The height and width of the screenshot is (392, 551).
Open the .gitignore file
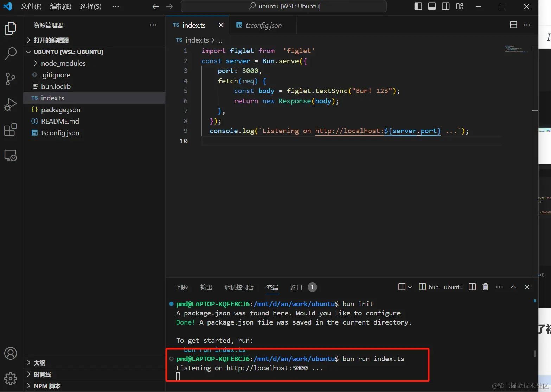point(94,75)
